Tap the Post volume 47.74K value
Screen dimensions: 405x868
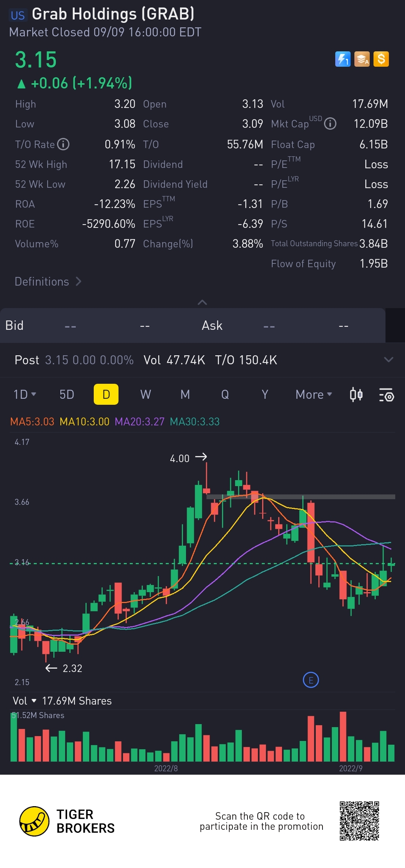pos(186,360)
